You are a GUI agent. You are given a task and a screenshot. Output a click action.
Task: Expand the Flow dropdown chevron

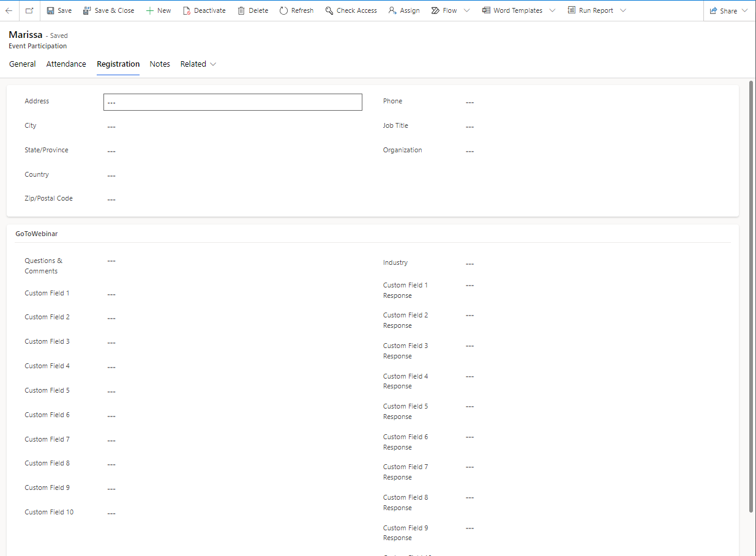click(466, 10)
